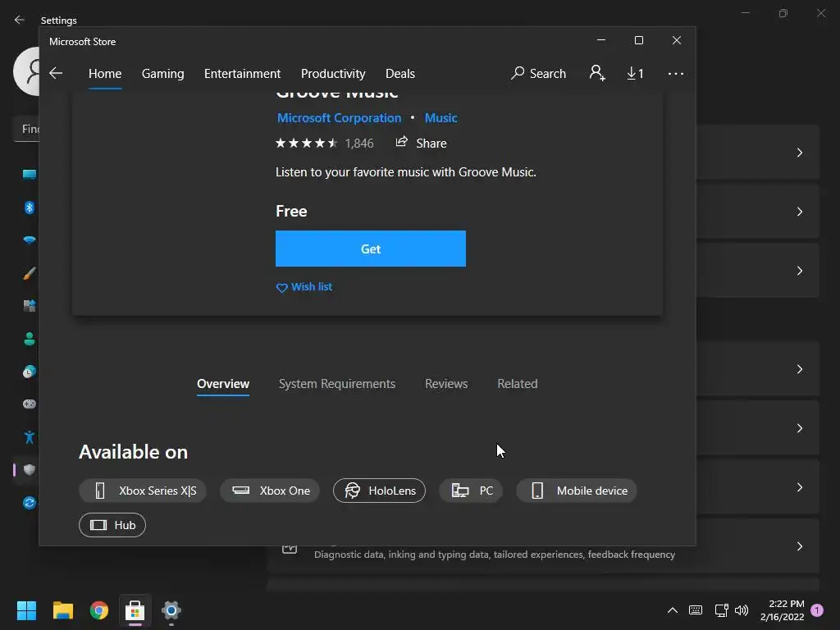
Task: Click the PC device chip
Action: tap(471, 491)
